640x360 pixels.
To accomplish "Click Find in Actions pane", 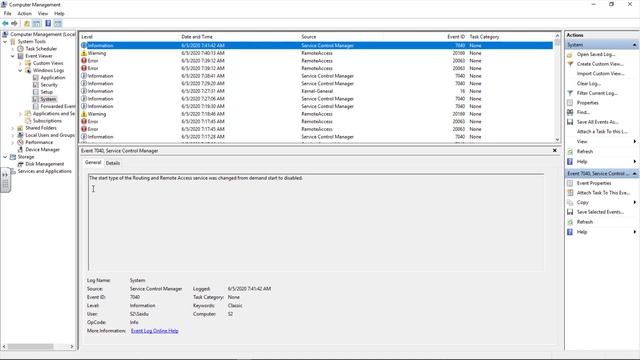I will point(583,112).
